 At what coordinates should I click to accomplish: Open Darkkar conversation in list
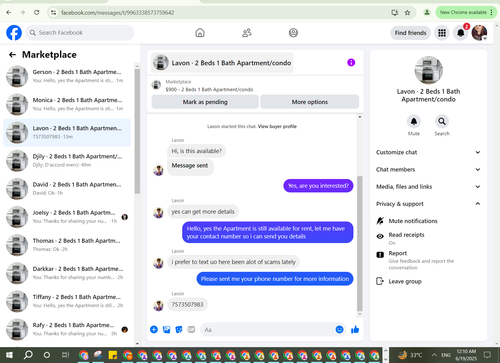67,273
